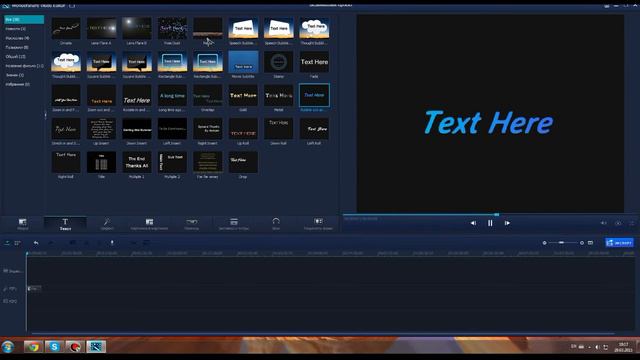Click the small clip on the timeline
This screenshot has width=640, height=360.
[34, 289]
